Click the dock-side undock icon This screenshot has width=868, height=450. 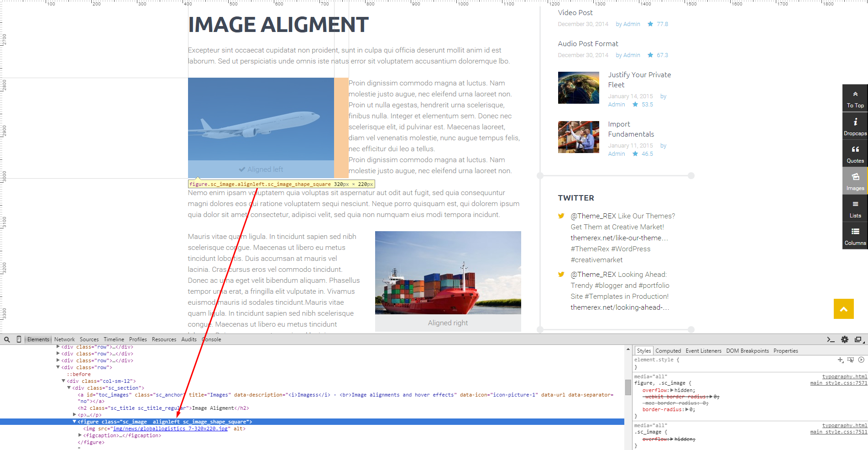pos(858,339)
